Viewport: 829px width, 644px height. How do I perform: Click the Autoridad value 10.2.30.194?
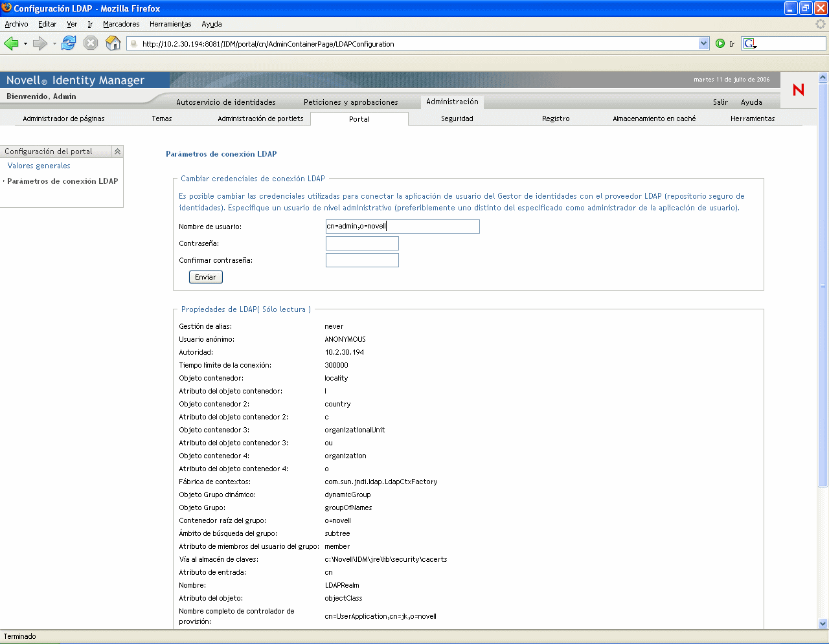(345, 352)
